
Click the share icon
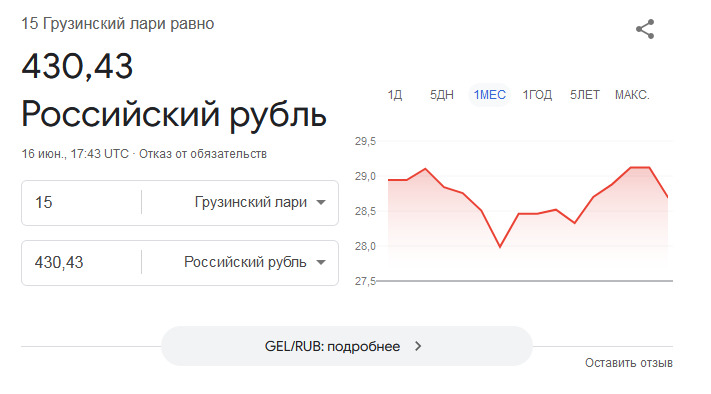(645, 29)
